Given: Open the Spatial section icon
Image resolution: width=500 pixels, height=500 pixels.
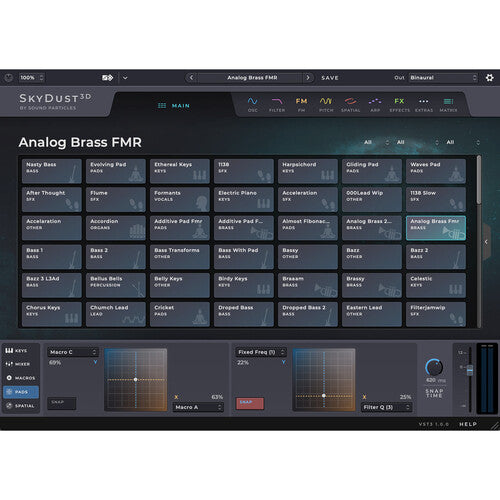Looking at the screenshot, I should pyautogui.click(x=350, y=104).
